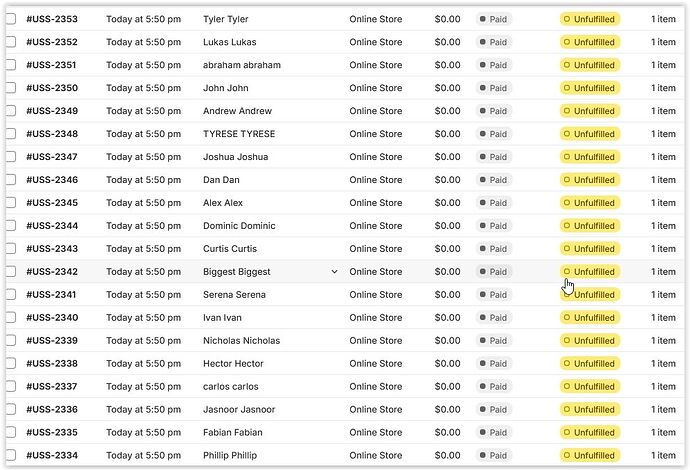Click customer name Dominic Dominic
This screenshot has width=690, height=470.
[239, 226]
